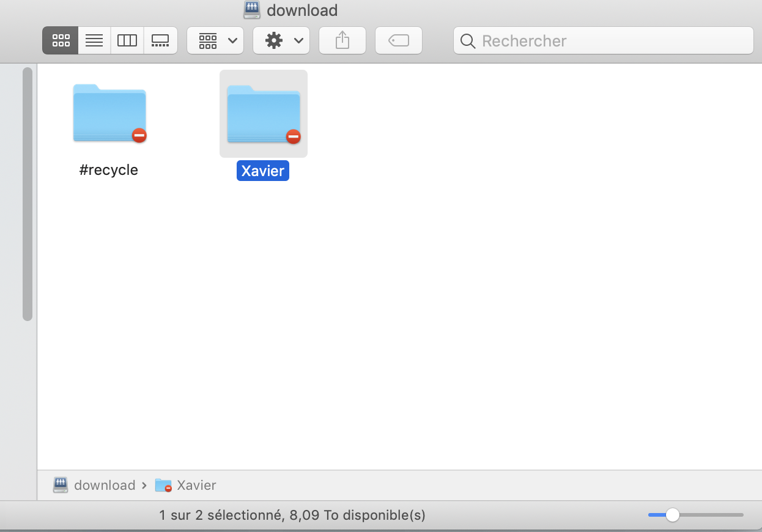Click the download volume icon in title bar

click(x=251, y=10)
